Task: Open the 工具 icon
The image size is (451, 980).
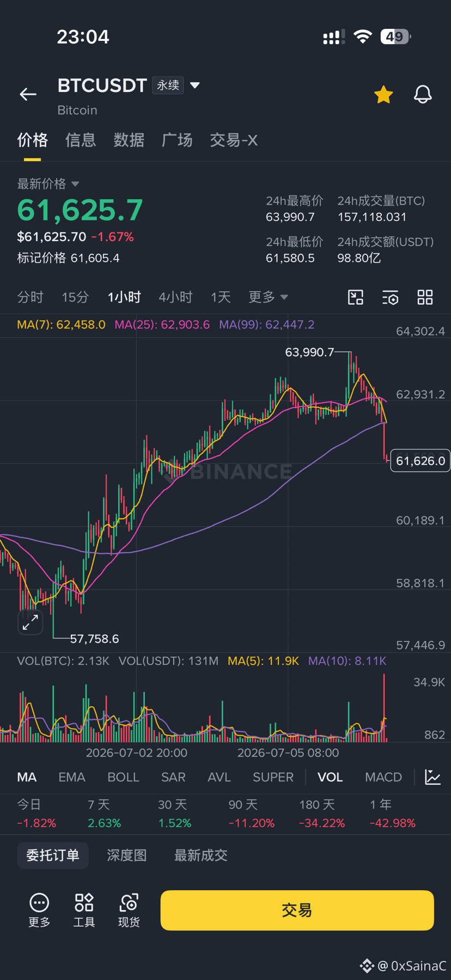Action: [84, 910]
